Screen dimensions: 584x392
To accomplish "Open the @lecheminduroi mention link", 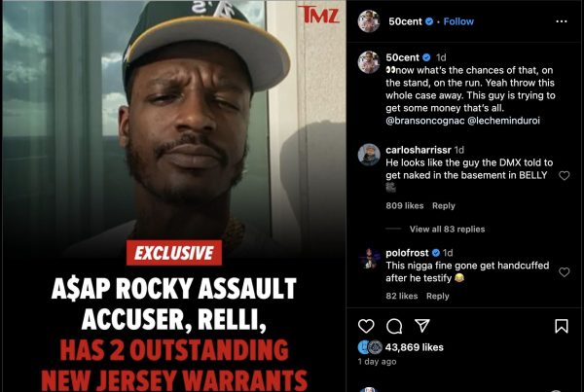I will pyautogui.click(x=503, y=121).
